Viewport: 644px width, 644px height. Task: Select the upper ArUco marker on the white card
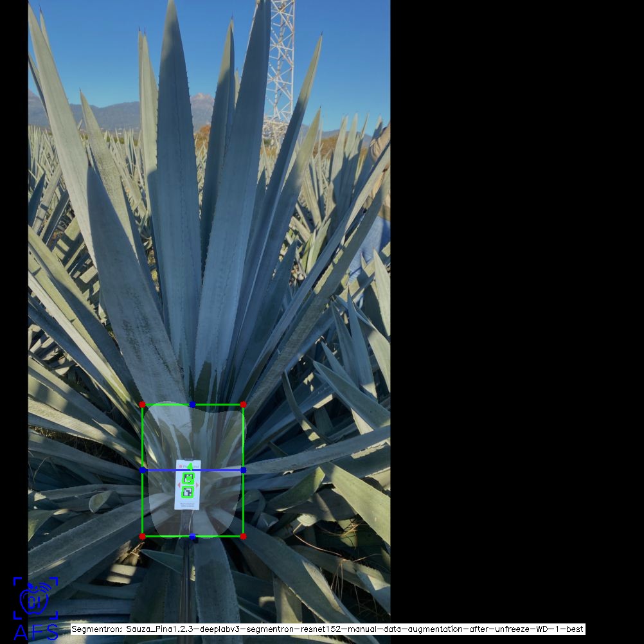(188, 478)
